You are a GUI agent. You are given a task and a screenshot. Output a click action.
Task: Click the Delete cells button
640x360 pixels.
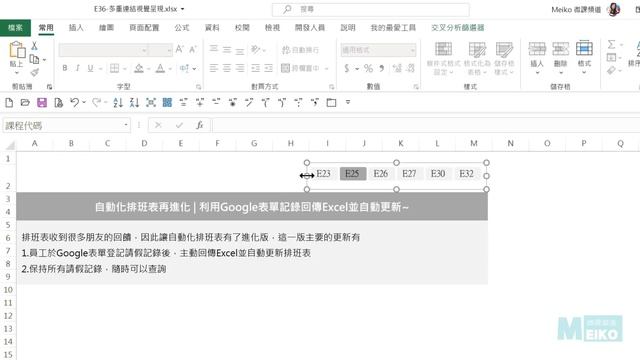tap(561, 58)
